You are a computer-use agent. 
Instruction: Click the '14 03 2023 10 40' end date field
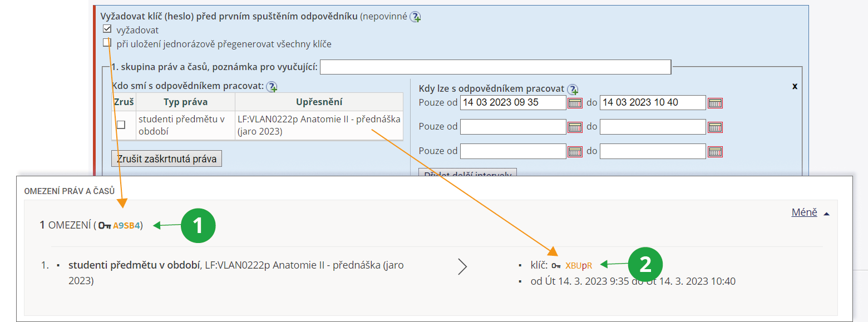click(653, 102)
